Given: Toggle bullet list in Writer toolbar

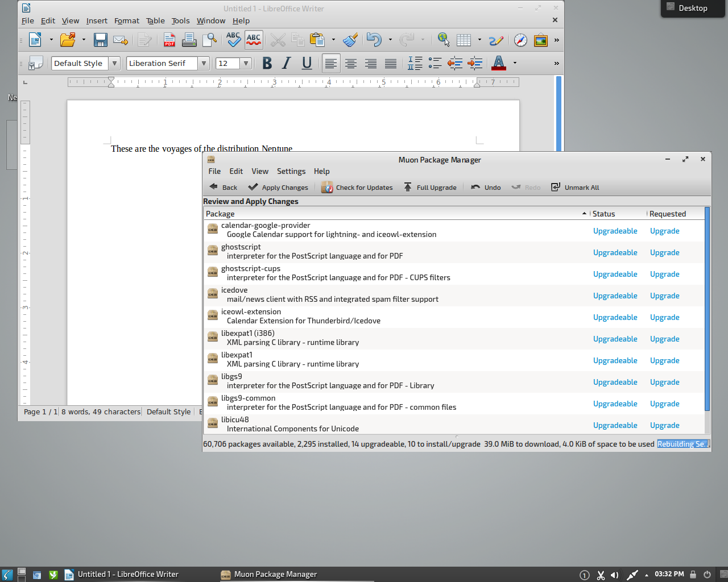Looking at the screenshot, I should pos(435,63).
